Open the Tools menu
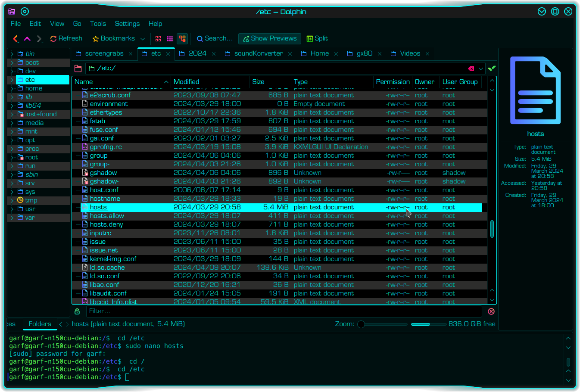 click(x=98, y=24)
